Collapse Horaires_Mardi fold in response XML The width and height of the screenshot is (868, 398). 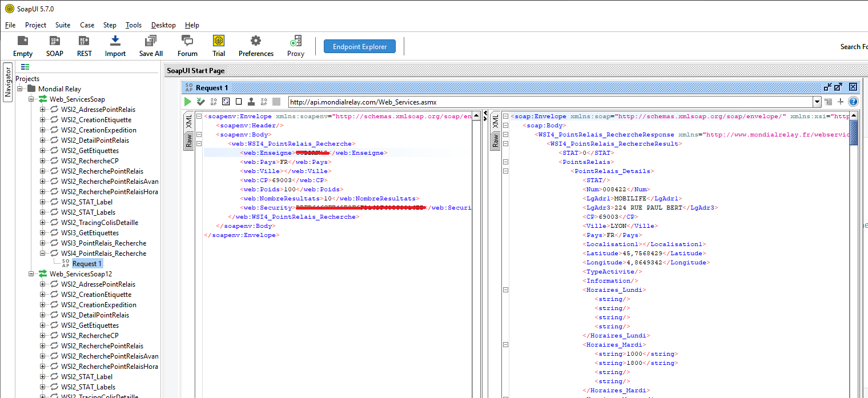tap(505, 345)
